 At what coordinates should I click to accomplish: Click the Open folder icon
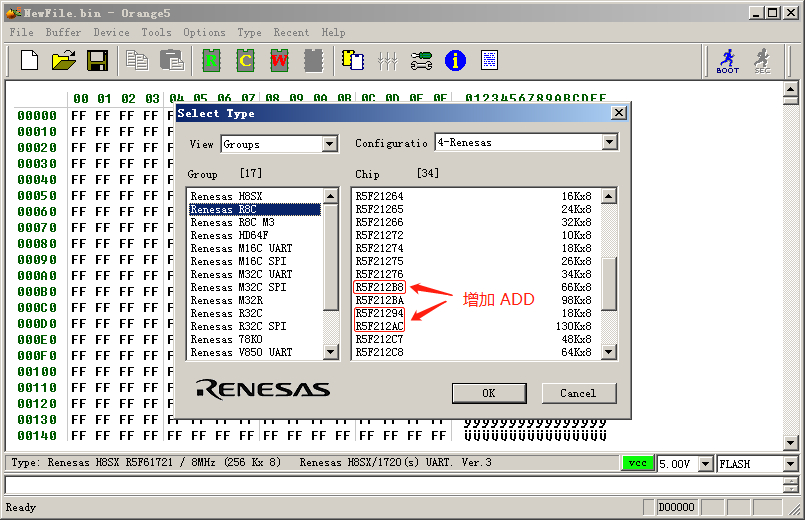63,61
